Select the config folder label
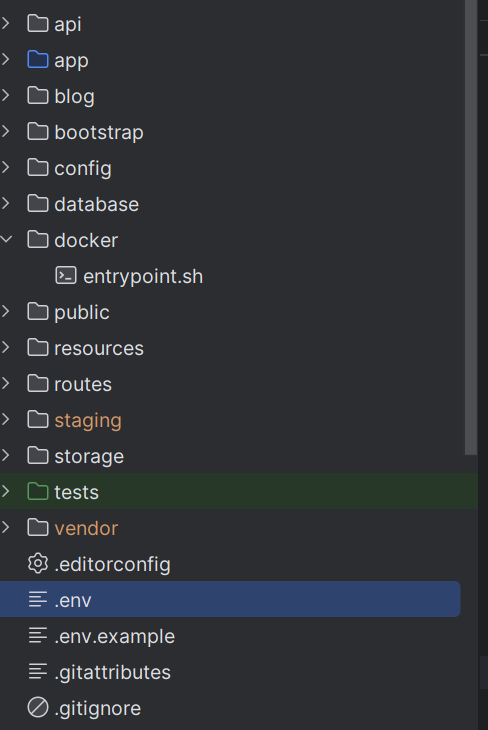 point(83,169)
